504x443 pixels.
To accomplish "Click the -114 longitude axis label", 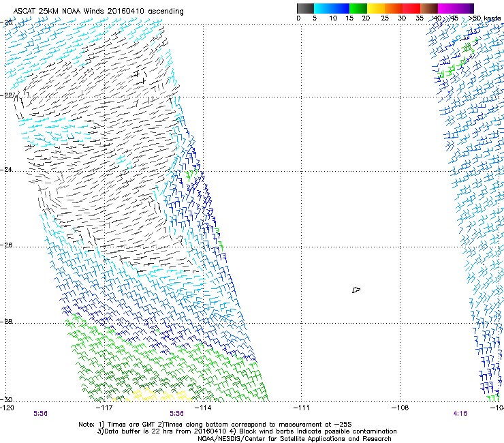I will [x=203, y=408].
